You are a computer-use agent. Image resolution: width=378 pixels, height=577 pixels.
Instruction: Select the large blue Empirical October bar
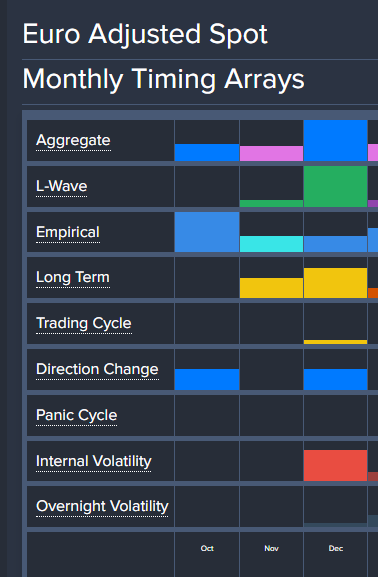(x=207, y=232)
